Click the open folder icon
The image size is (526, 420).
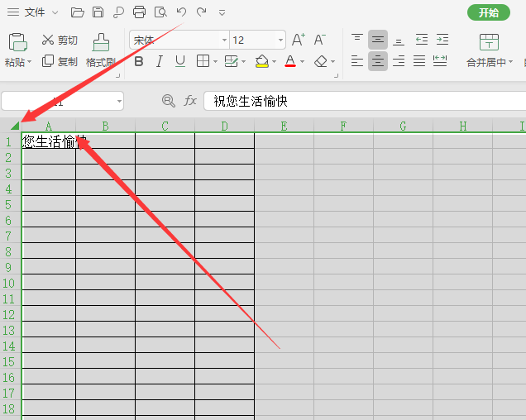coord(77,12)
